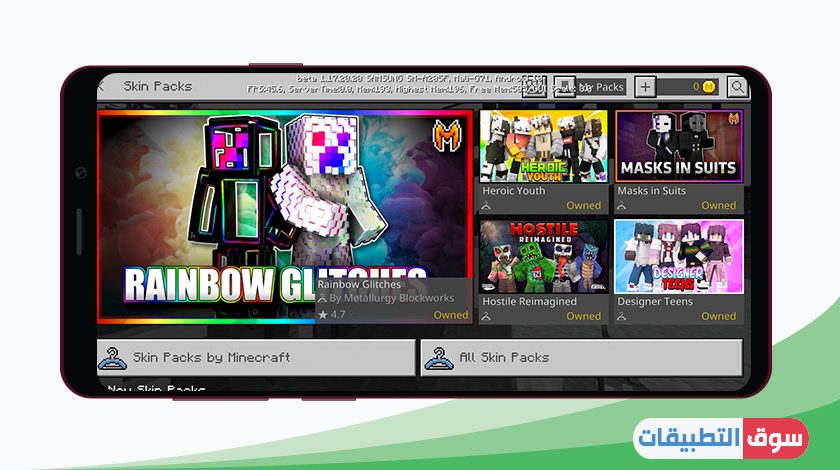The image size is (840, 470).
Task: Click the Owned label under Heroic Youth
Action: (583, 205)
